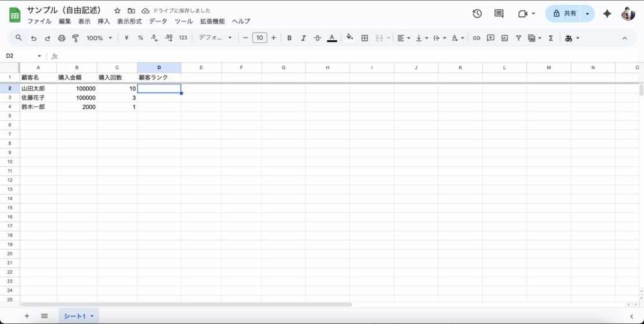Show the all sheets list
Image resolution: width=644 pixels, height=324 pixels.
coord(45,316)
